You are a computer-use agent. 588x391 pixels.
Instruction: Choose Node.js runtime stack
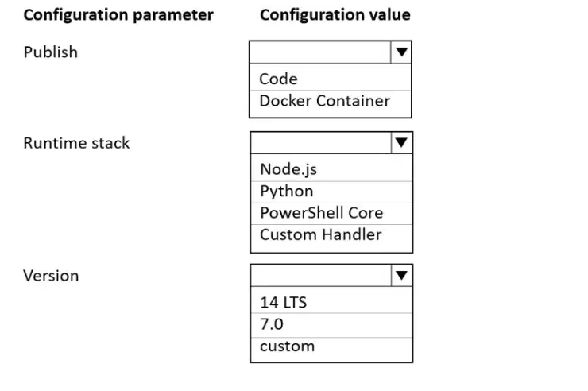click(288, 169)
